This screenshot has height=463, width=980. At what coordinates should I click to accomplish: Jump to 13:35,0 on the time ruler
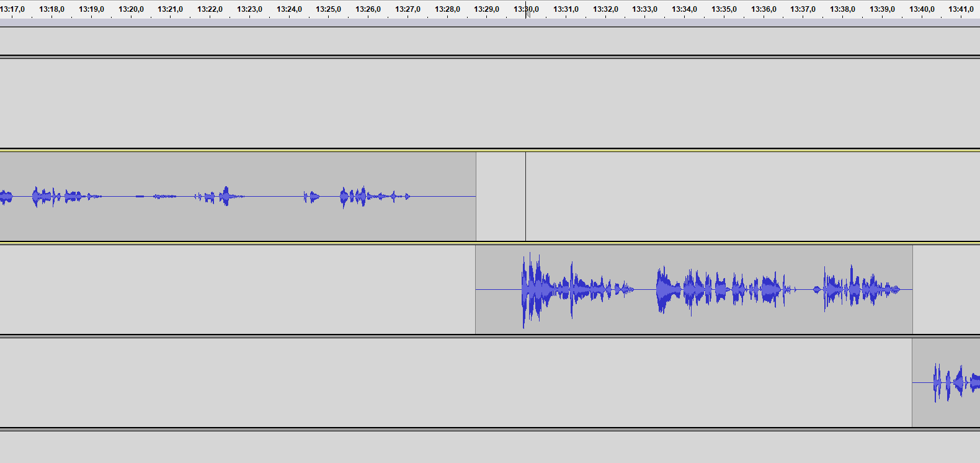pos(724,9)
